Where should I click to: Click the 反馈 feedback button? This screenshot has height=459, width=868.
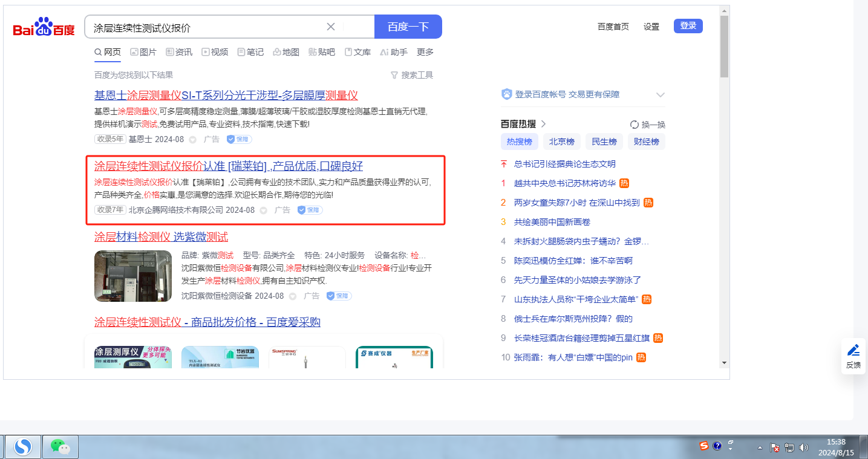click(x=853, y=356)
